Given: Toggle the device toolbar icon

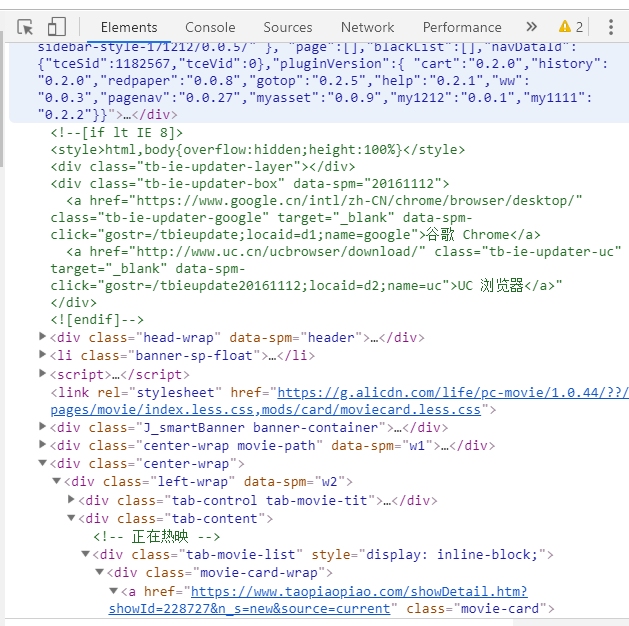Looking at the screenshot, I should [x=57, y=27].
